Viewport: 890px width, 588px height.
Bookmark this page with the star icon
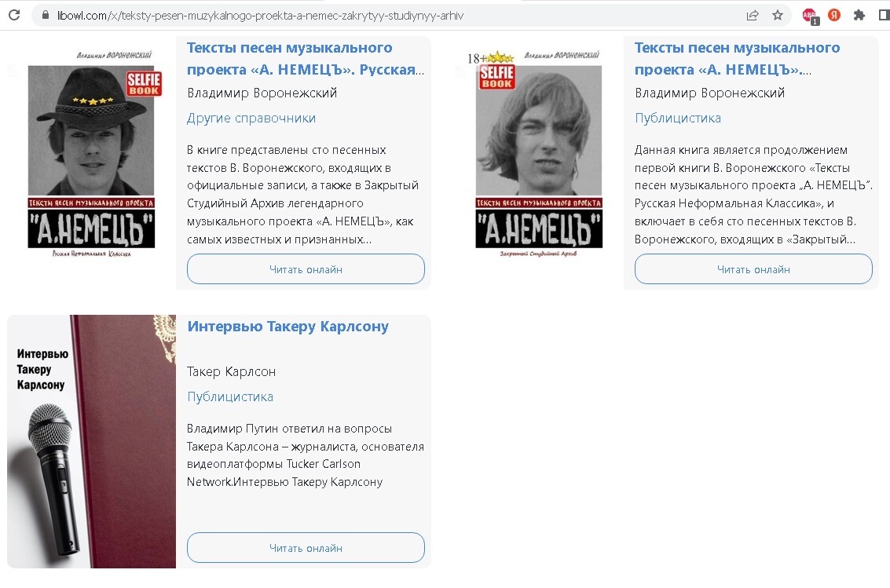click(x=778, y=16)
